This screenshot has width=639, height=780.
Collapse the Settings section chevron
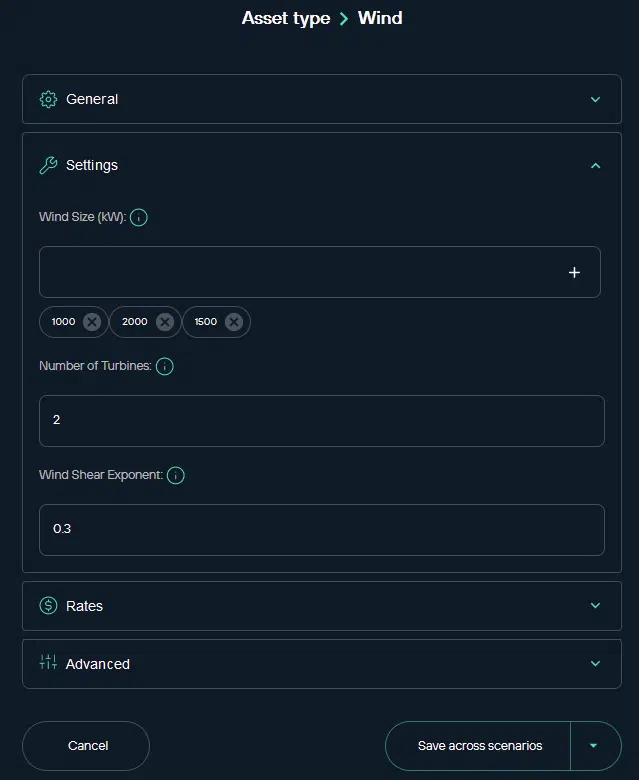[596, 165]
